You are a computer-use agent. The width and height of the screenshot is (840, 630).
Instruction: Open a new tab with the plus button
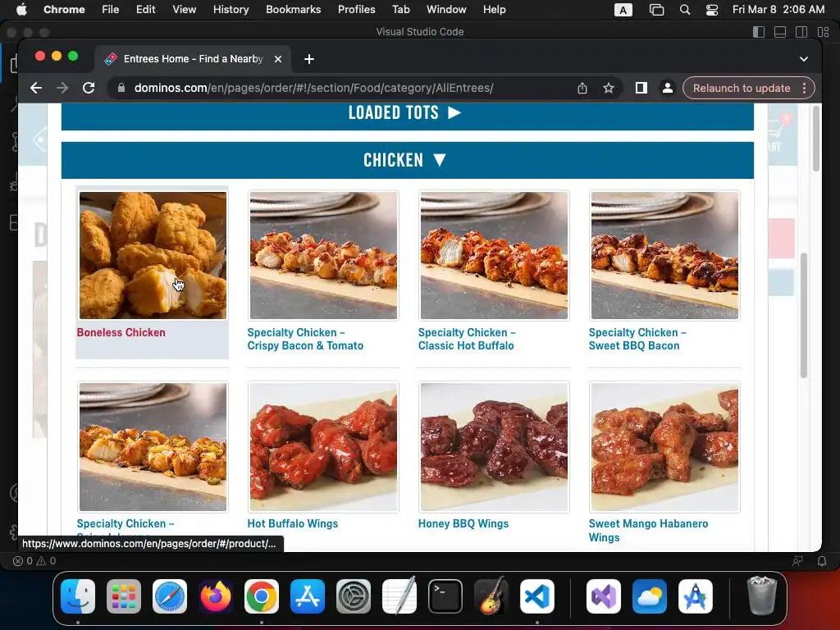[309, 59]
